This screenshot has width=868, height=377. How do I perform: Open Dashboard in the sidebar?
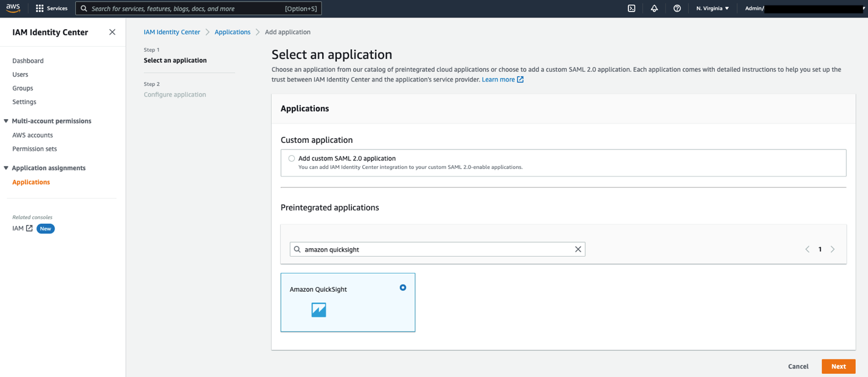[28, 61]
